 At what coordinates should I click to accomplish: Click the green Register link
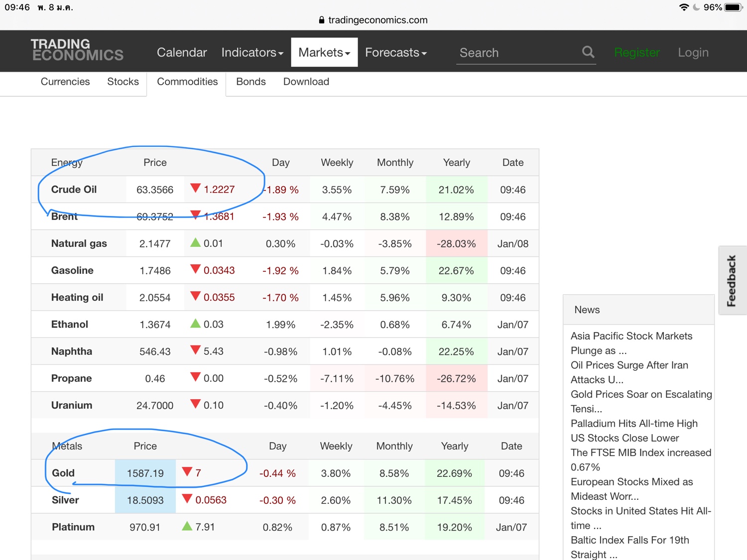point(636,52)
